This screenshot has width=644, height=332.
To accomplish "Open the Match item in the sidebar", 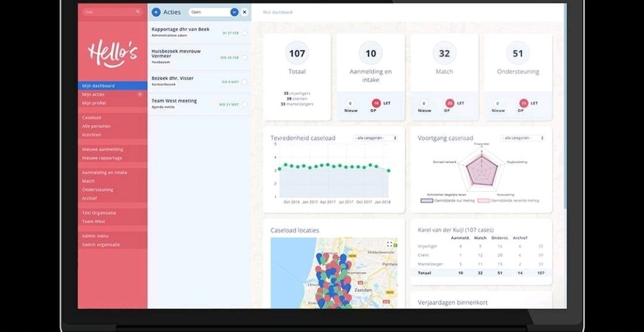I will (88, 181).
